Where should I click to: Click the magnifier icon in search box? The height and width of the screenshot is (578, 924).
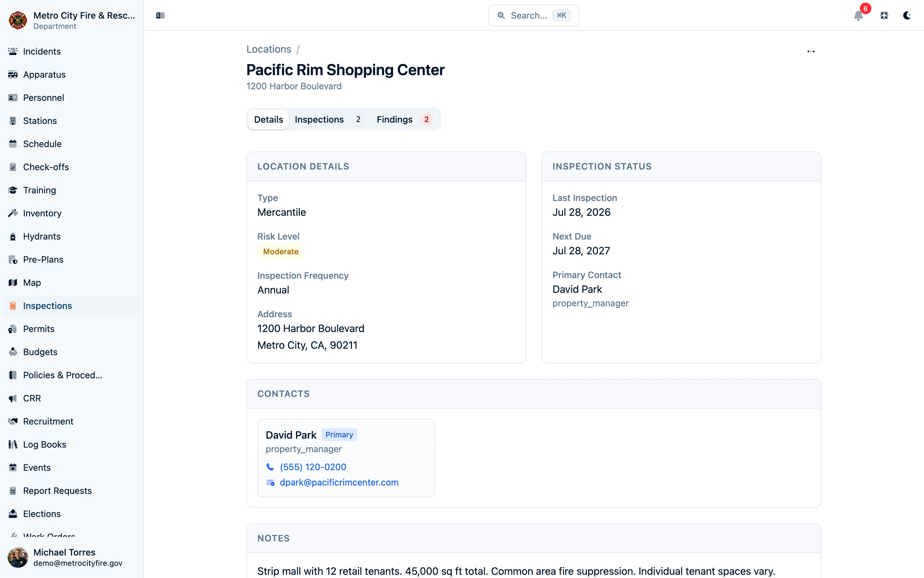point(501,15)
